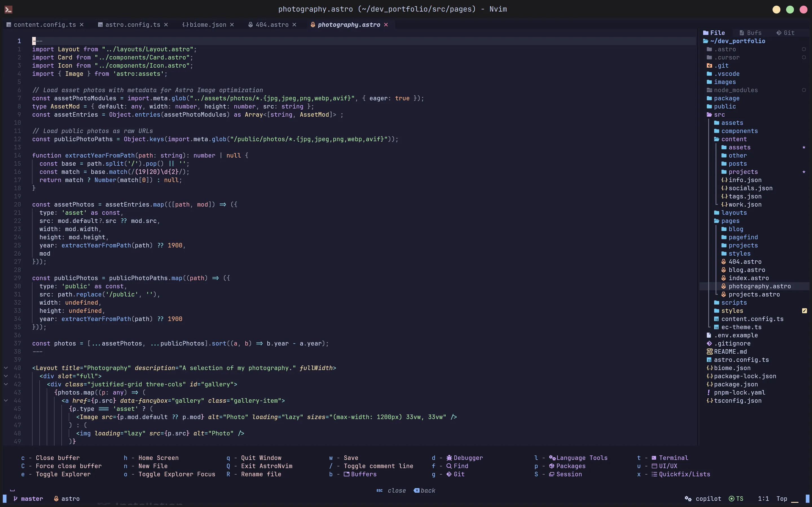Image resolution: width=812 pixels, height=507 pixels.
Task: Click the pnpm-lock.yaml yaml icon
Action: coord(708,393)
